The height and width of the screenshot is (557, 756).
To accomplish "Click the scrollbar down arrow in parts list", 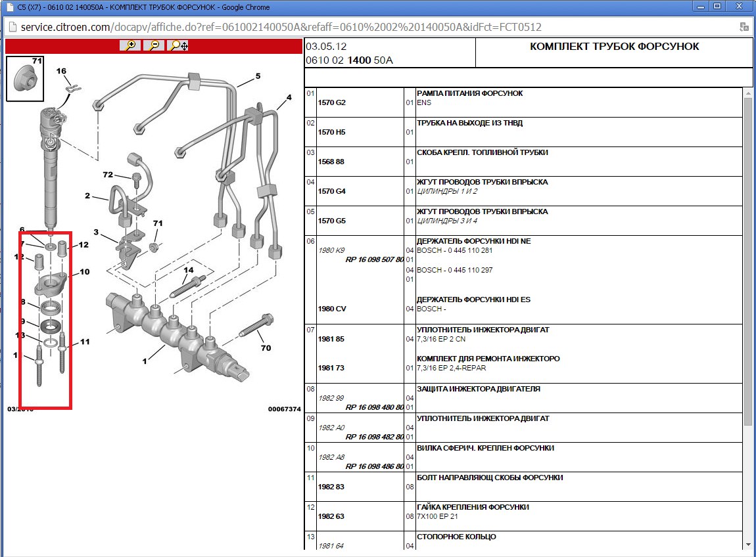I will tap(747, 545).
